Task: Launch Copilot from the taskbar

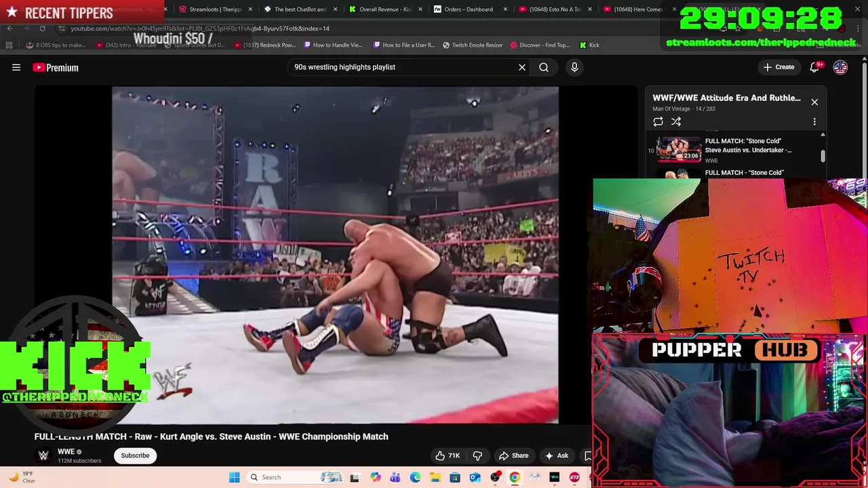Action: coord(375,477)
